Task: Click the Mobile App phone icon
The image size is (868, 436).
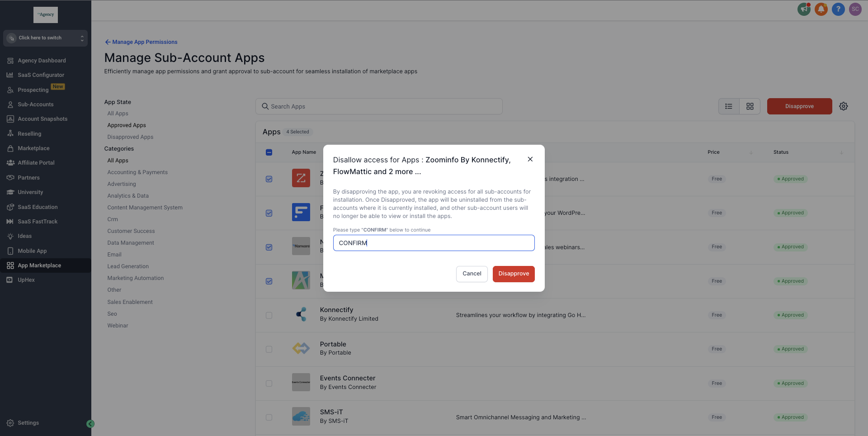Action: pyautogui.click(x=10, y=251)
